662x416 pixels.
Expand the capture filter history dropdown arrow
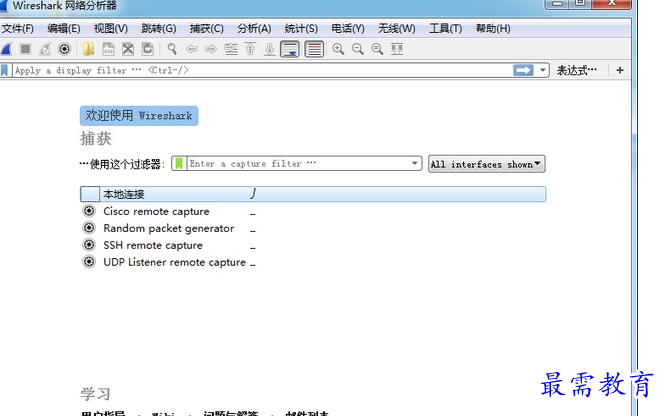(x=415, y=163)
